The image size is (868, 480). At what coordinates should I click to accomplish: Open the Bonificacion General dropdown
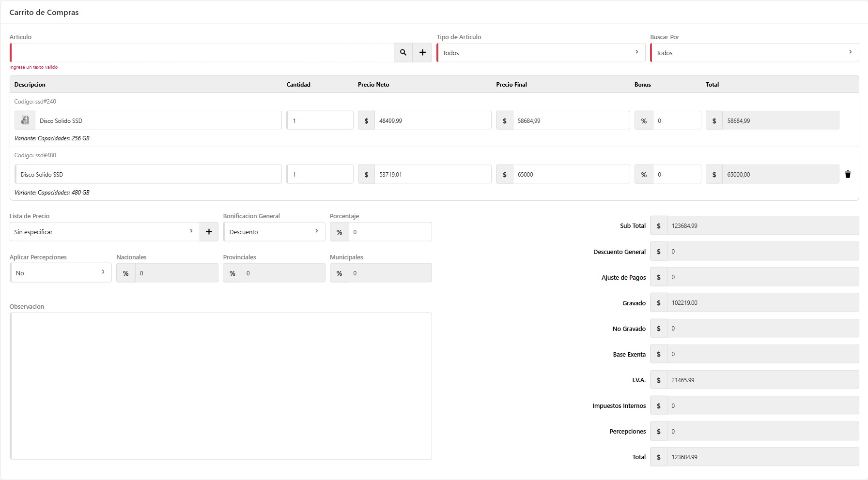274,232
